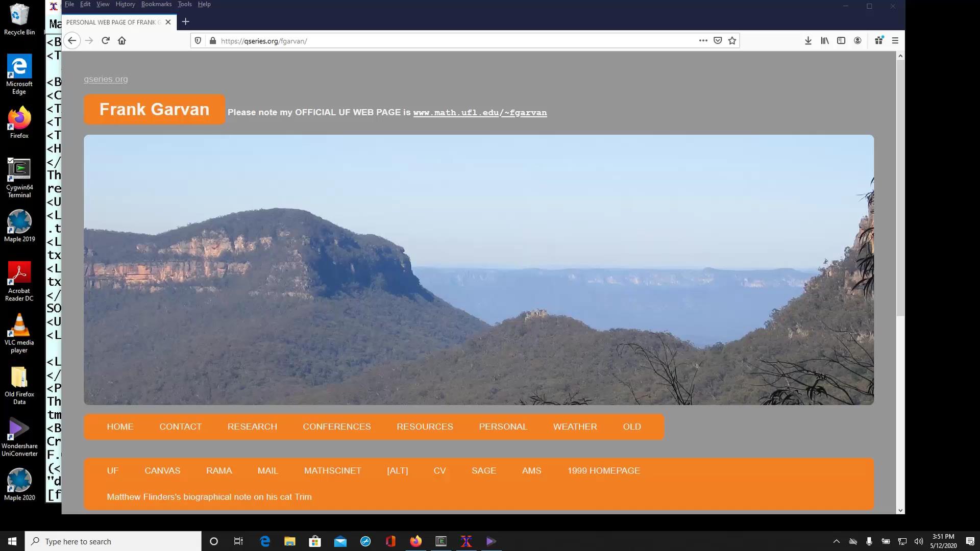
Task: Toggle bookmark star for this page
Action: point(732,40)
